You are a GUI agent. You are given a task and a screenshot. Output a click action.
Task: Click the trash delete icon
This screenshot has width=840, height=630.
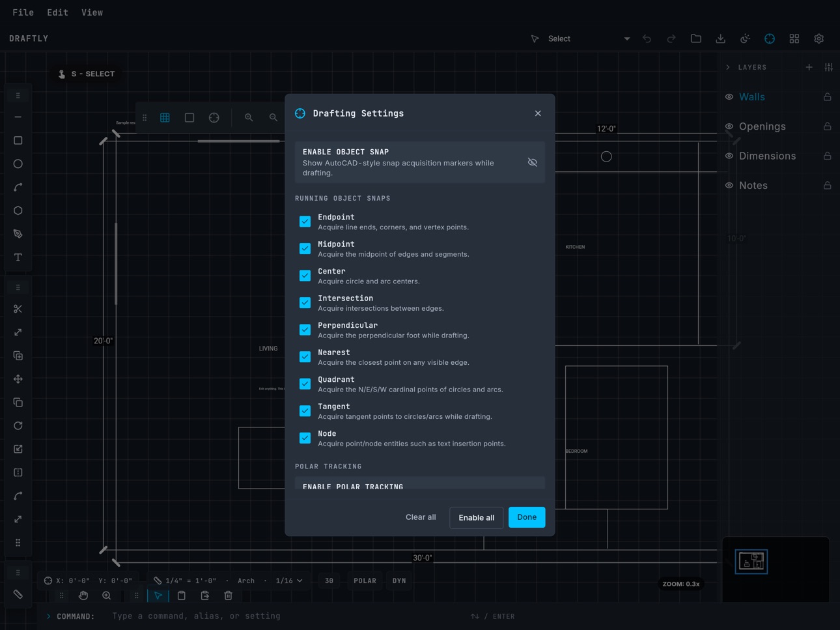[228, 595]
